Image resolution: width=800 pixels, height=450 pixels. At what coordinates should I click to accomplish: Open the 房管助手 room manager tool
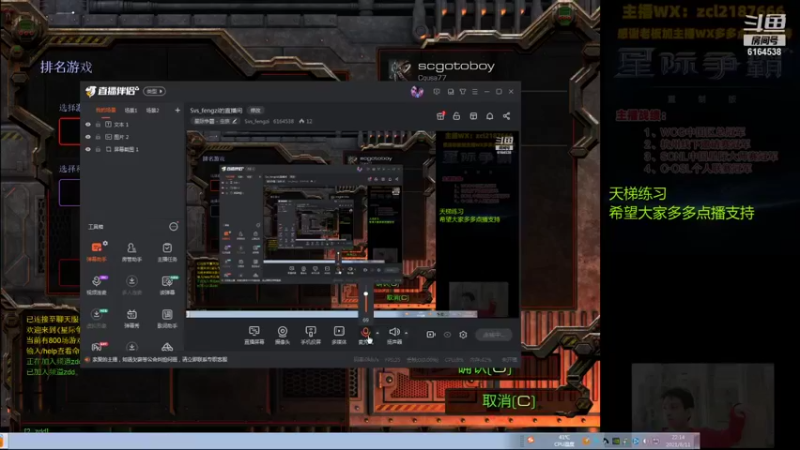(x=132, y=251)
